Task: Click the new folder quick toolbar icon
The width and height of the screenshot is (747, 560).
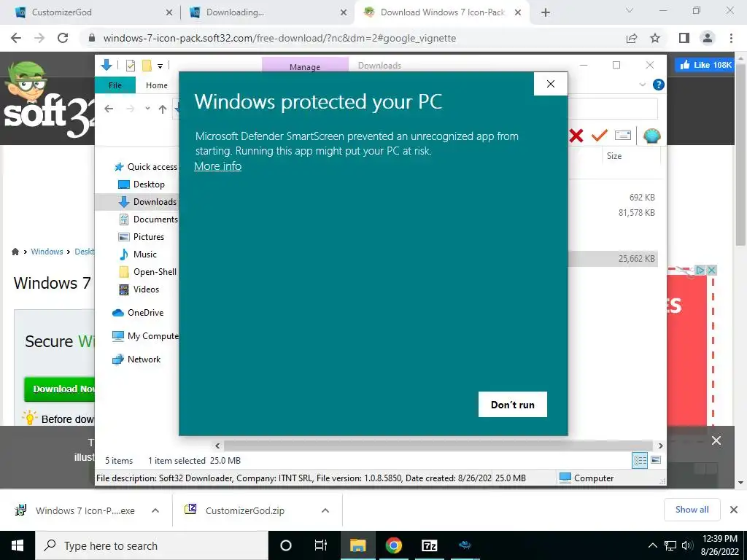Action: [147, 66]
